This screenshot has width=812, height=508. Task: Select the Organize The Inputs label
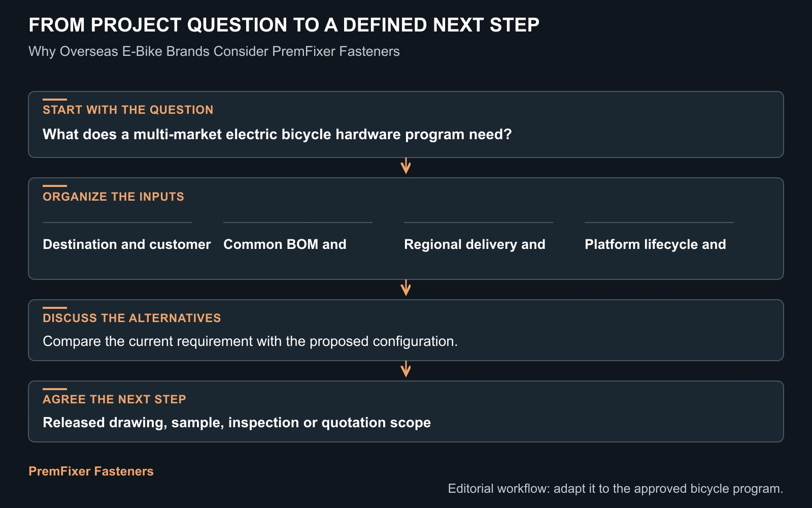(113, 197)
